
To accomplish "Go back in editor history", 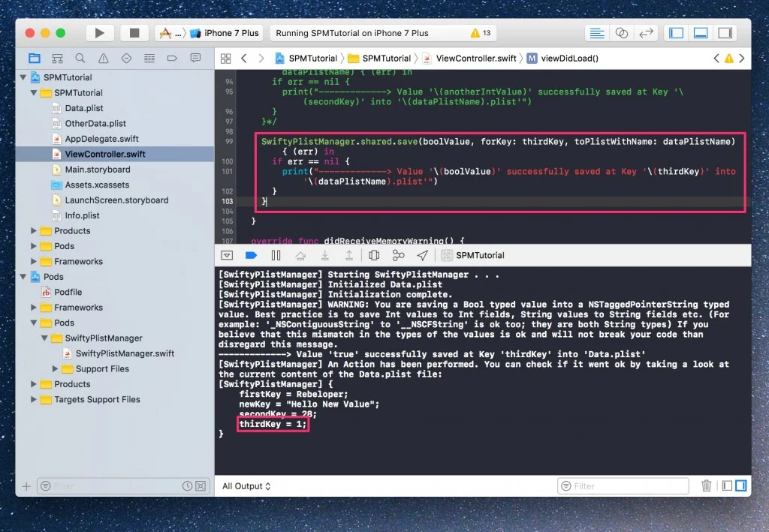I will (244, 59).
